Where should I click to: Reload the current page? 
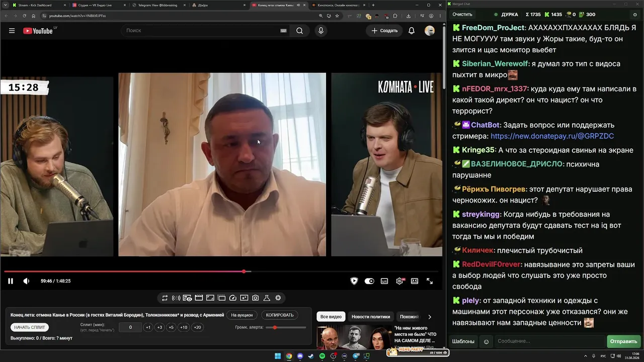click(24, 16)
